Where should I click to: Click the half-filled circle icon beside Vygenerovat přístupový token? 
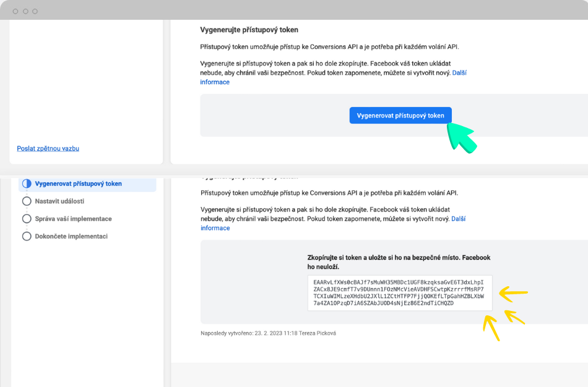27,184
